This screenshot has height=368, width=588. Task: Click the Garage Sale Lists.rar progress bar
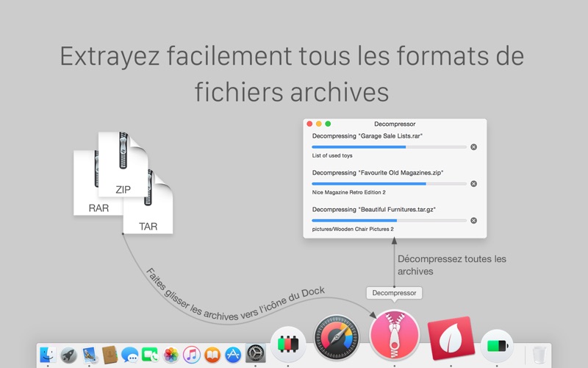[x=390, y=146]
